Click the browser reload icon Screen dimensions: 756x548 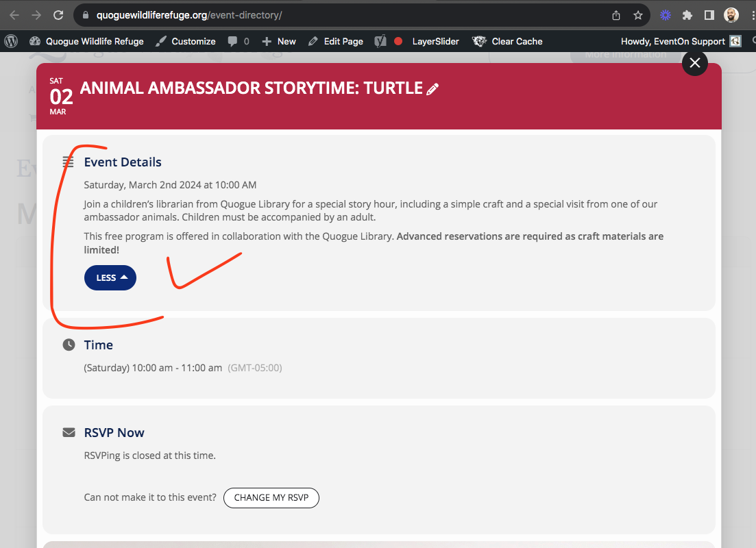click(58, 15)
